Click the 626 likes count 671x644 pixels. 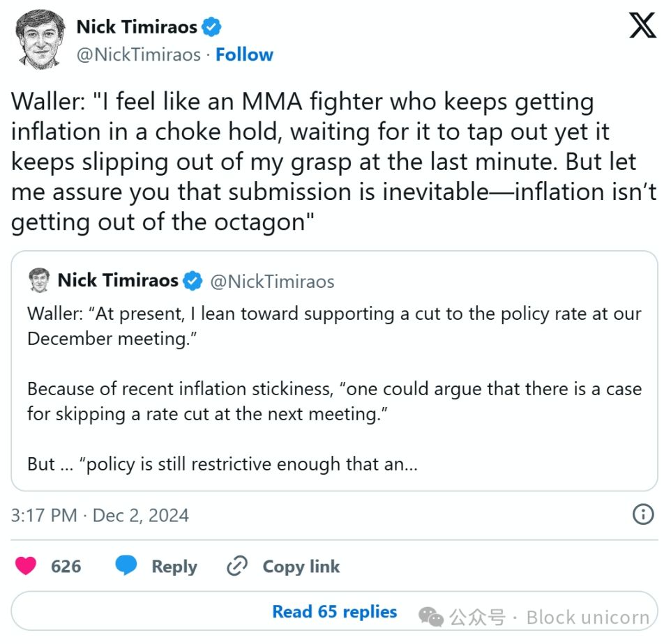(x=66, y=567)
